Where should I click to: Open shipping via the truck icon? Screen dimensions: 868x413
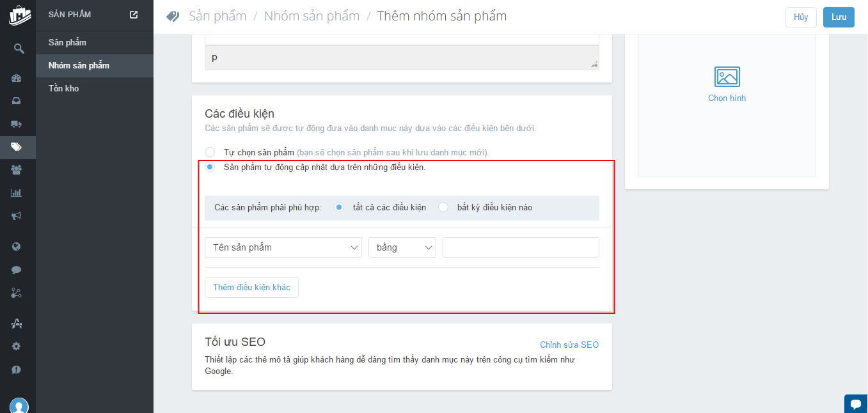17,124
